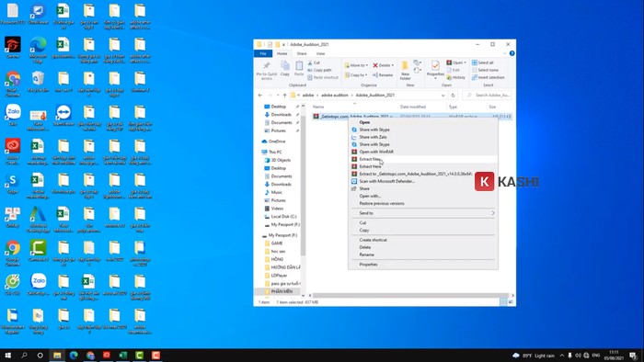Open the ribbon Open dropdown

click(456, 62)
